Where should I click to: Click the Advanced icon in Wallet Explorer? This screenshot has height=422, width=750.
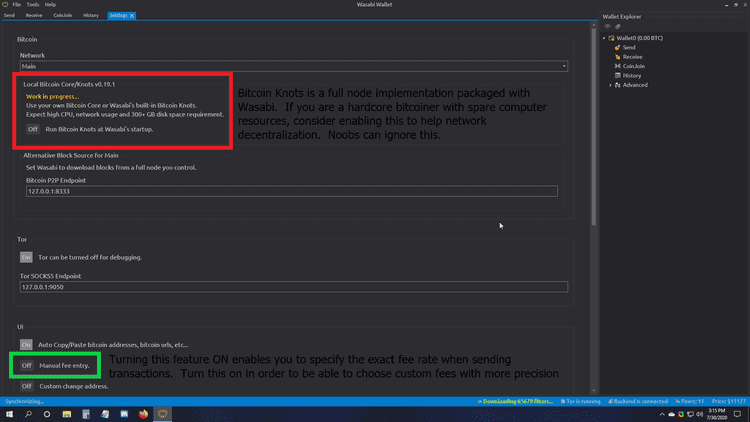pos(618,85)
